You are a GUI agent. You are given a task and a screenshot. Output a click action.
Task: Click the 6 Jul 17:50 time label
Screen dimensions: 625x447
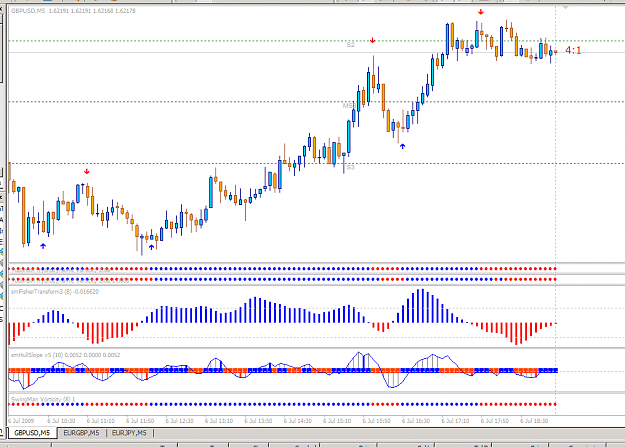495,421
